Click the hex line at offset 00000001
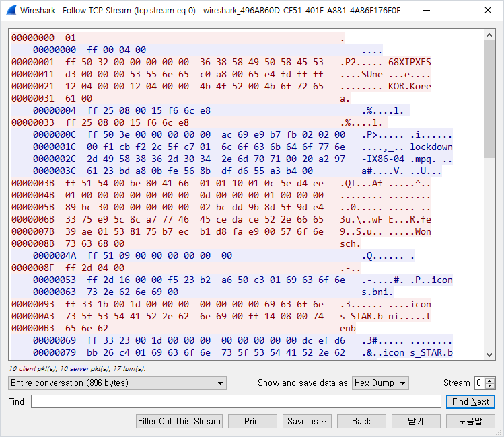 221,62
